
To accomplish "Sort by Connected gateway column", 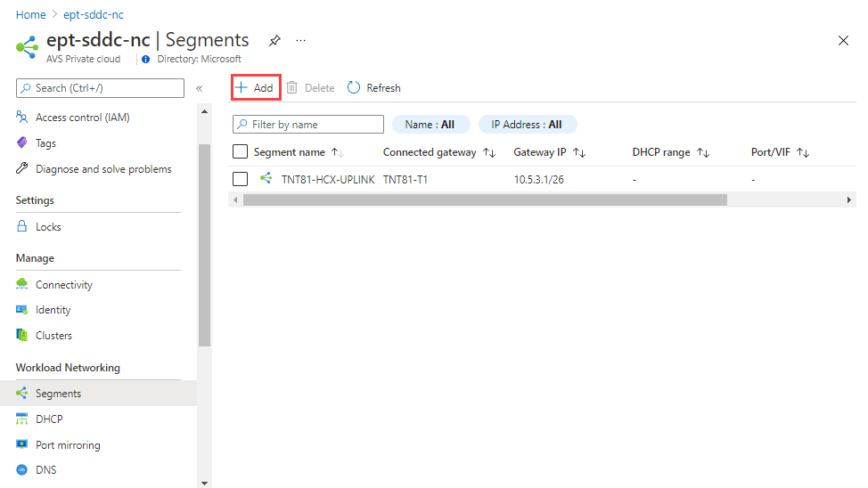I will click(439, 152).
